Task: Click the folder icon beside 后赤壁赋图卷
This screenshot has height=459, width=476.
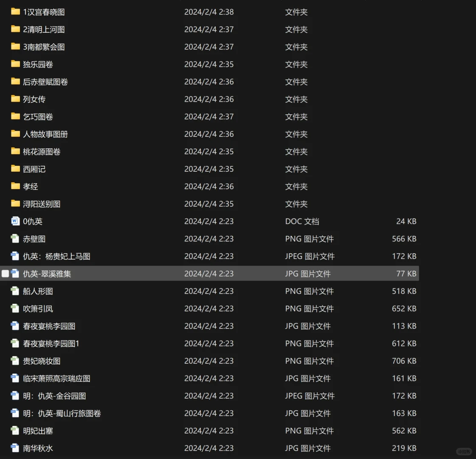Action: coord(15,82)
